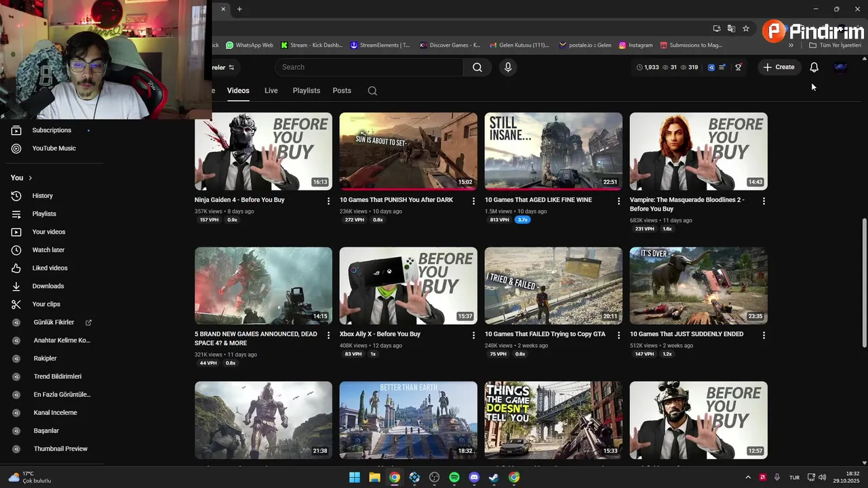The width and height of the screenshot is (868, 488).
Task: Open 10 Games That JUST SUDDENLY ENDED thumbnail
Action: 698,285
